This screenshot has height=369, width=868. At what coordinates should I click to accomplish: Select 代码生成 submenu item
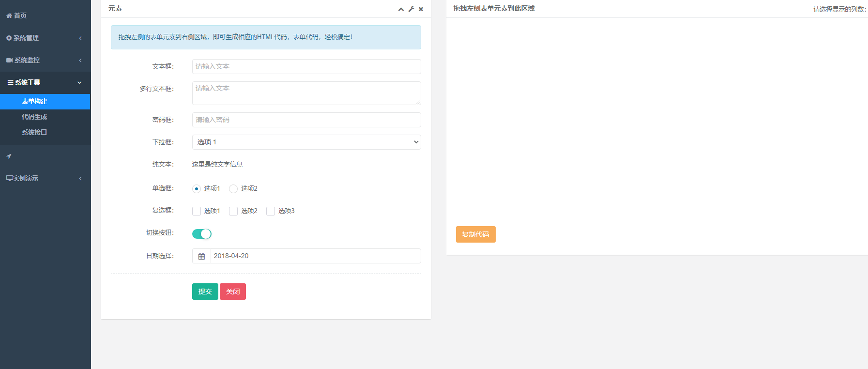tap(45, 117)
